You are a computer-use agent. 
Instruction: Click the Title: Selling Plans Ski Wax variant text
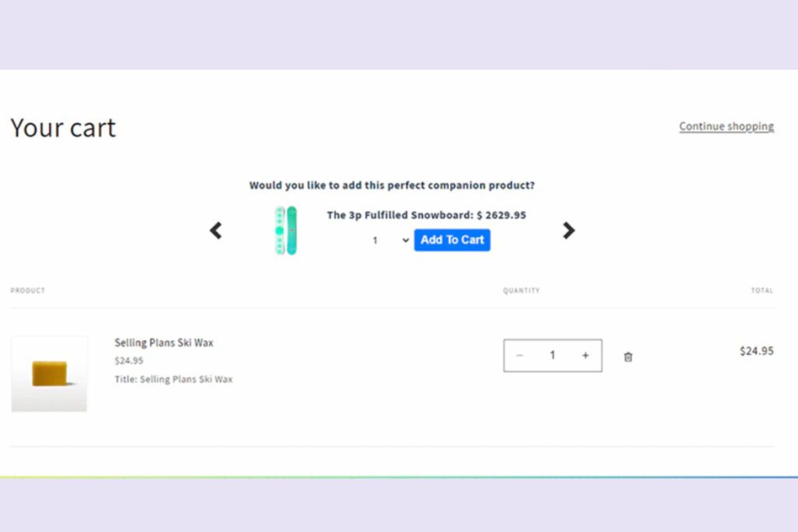pyautogui.click(x=173, y=379)
